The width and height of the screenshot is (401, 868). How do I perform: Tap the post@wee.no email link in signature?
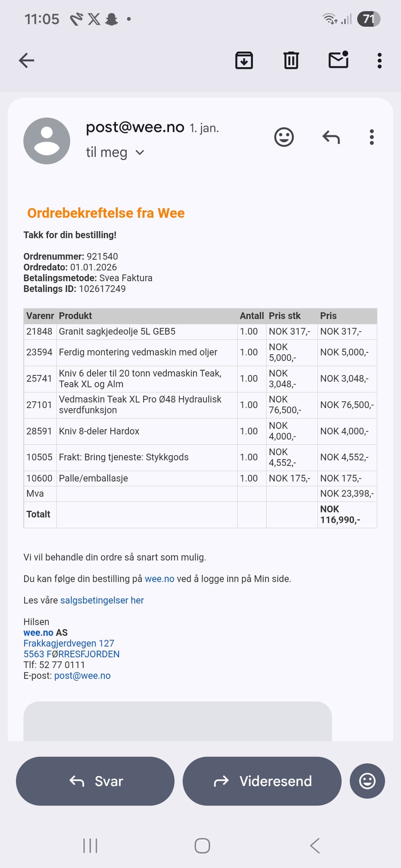pyautogui.click(x=82, y=676)
